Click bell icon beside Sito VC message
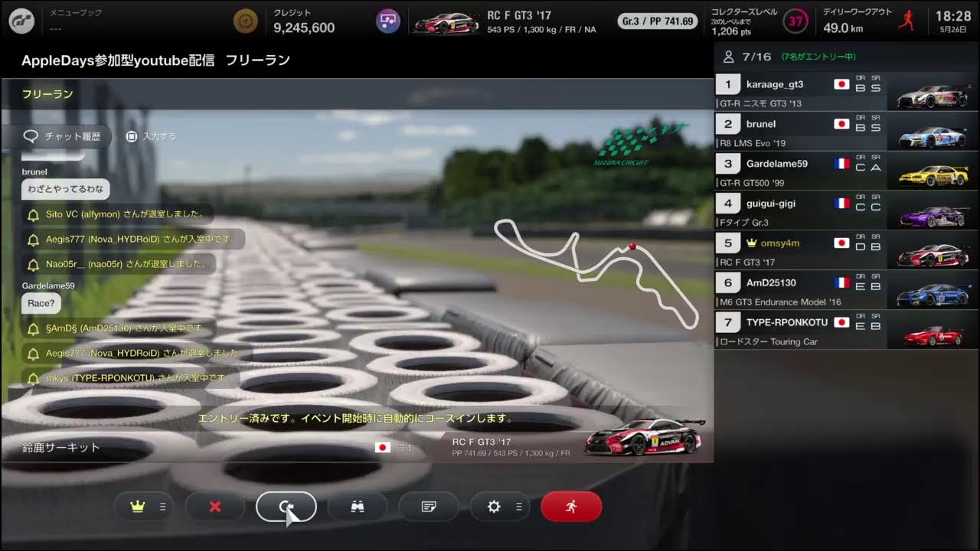The width and height of the screenshot is (980, 551). (x=33, y=215)
